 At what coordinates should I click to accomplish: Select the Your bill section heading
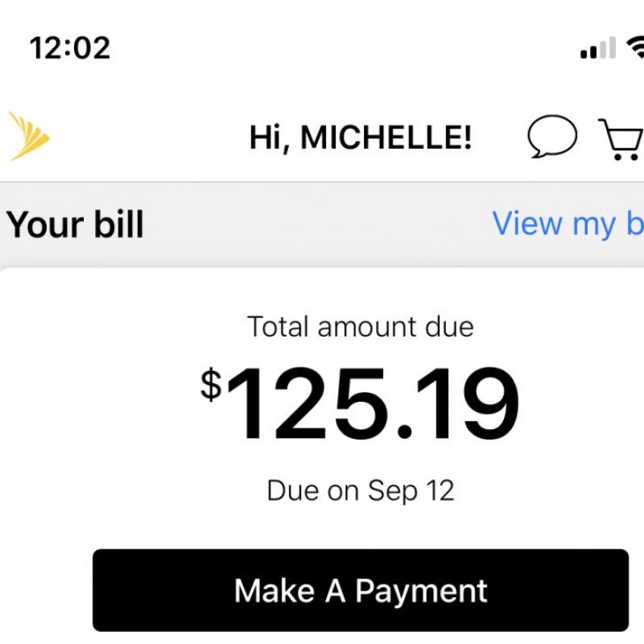(x=76, y=224)
